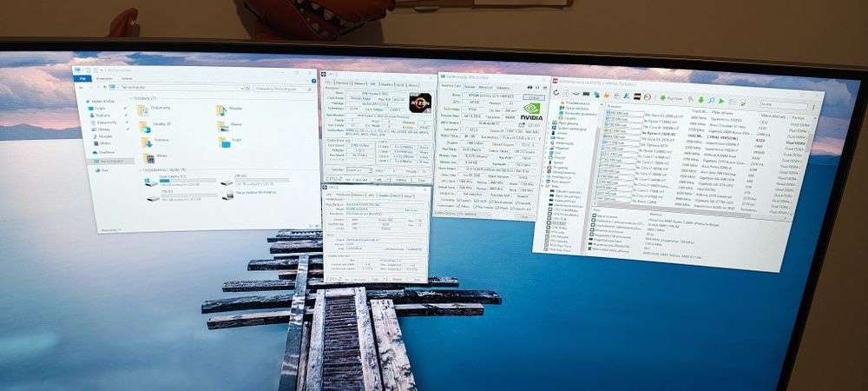Switch to Memory tab in upper CPU-Z window
The height and width of the screenshot is (391, 868).
pos(360,83)
